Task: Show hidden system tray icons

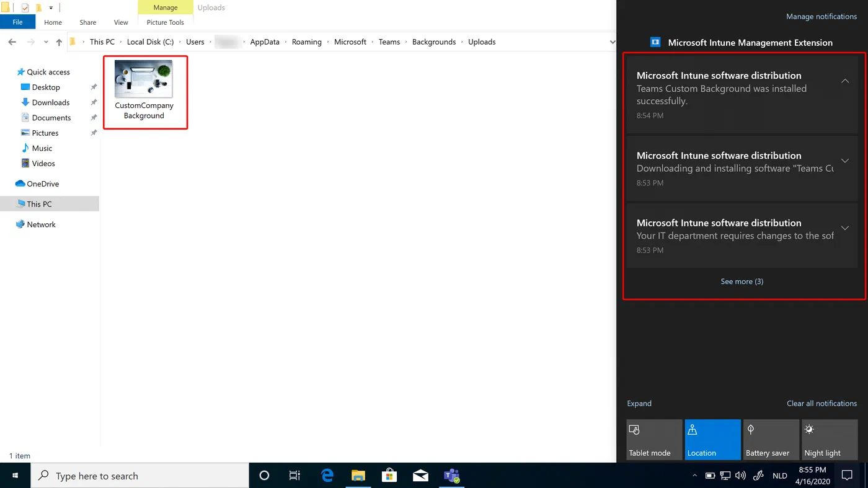Action: click(694, 476)
